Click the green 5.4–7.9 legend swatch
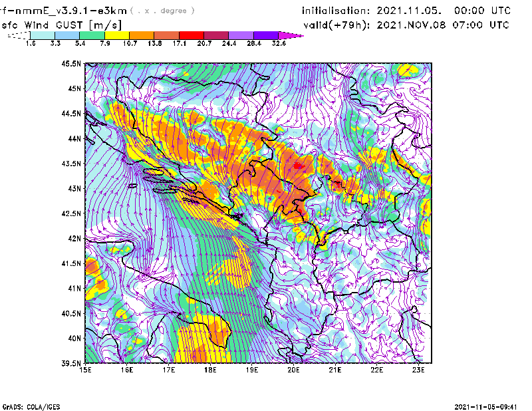Screen dimensions: 532x411 click(x=92, y=35)
